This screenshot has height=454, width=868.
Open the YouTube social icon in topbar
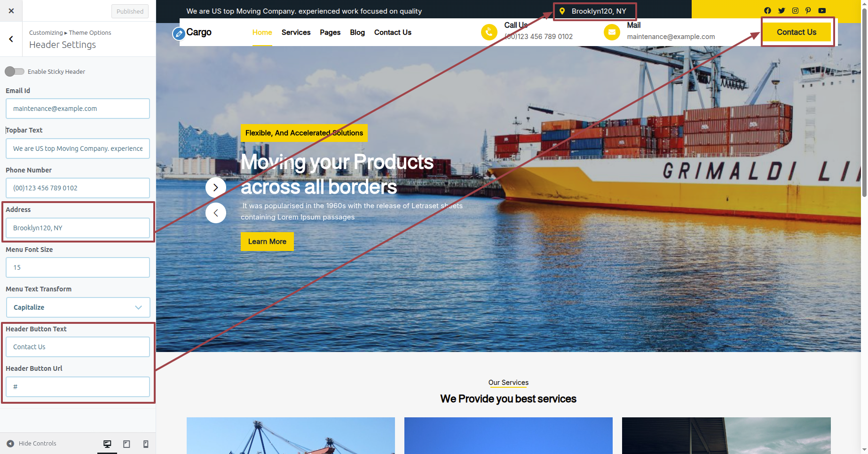(822, 10)
